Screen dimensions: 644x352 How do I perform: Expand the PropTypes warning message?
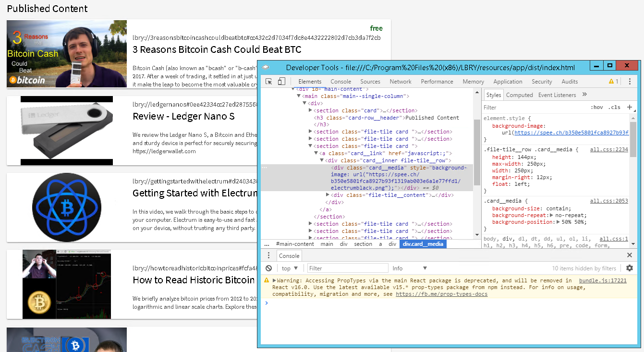click(x=274, y=281)
